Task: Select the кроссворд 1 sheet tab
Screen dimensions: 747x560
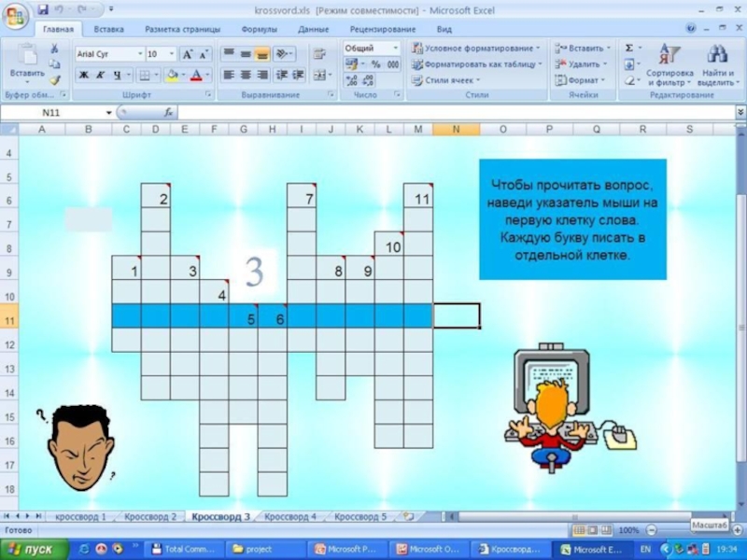Action: pyautogui.click(x=80, y=517)
